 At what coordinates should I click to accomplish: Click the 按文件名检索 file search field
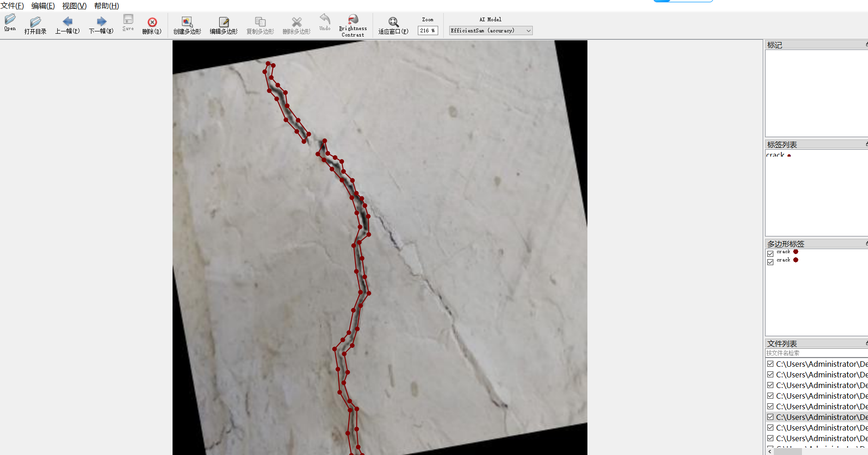(x=816, y=353)
